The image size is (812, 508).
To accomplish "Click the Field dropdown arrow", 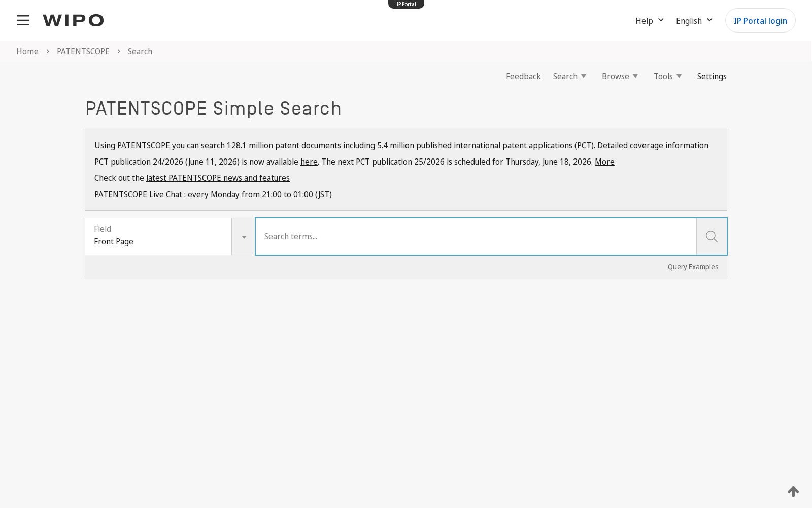I will point(244,237).
